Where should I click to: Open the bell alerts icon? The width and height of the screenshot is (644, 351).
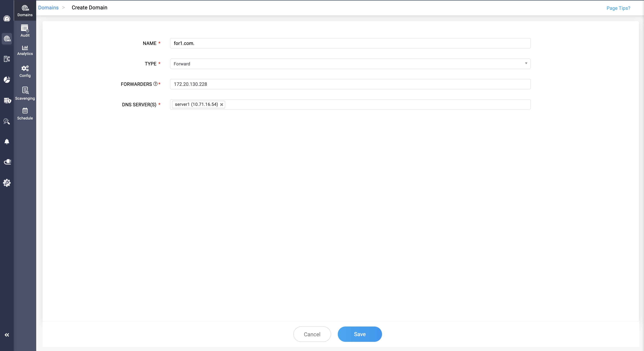7,141
